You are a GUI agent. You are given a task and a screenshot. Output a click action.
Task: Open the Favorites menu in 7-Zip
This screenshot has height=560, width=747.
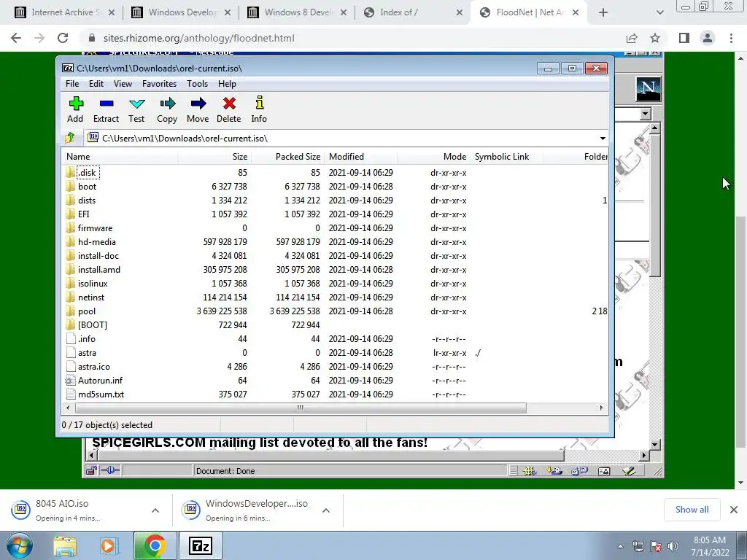[160, 84]
